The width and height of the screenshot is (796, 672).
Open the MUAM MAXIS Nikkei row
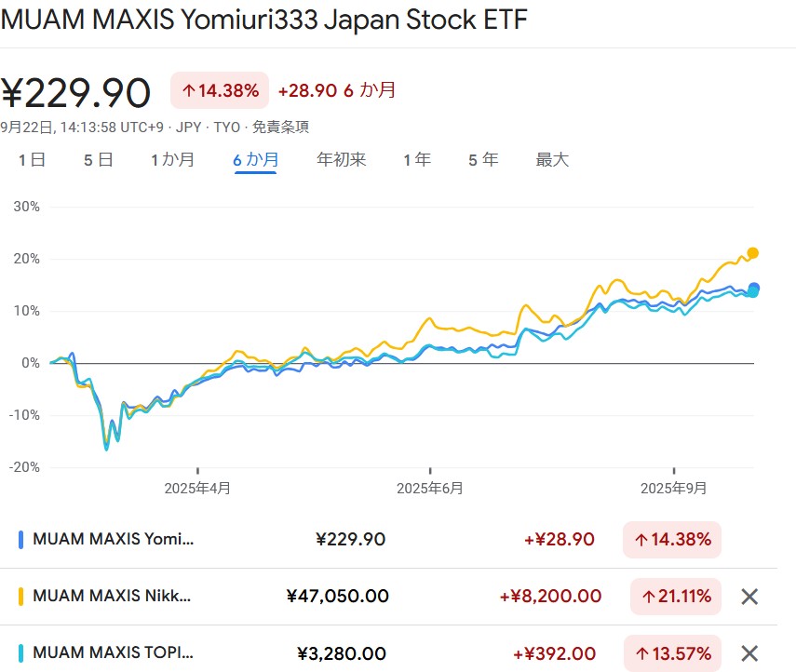(x=112, y=597)
